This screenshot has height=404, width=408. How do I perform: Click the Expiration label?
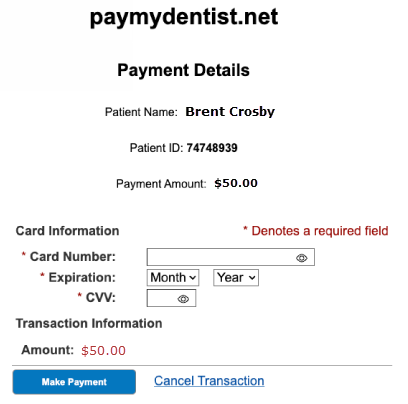pyautogui.click(x=82, y=277)
